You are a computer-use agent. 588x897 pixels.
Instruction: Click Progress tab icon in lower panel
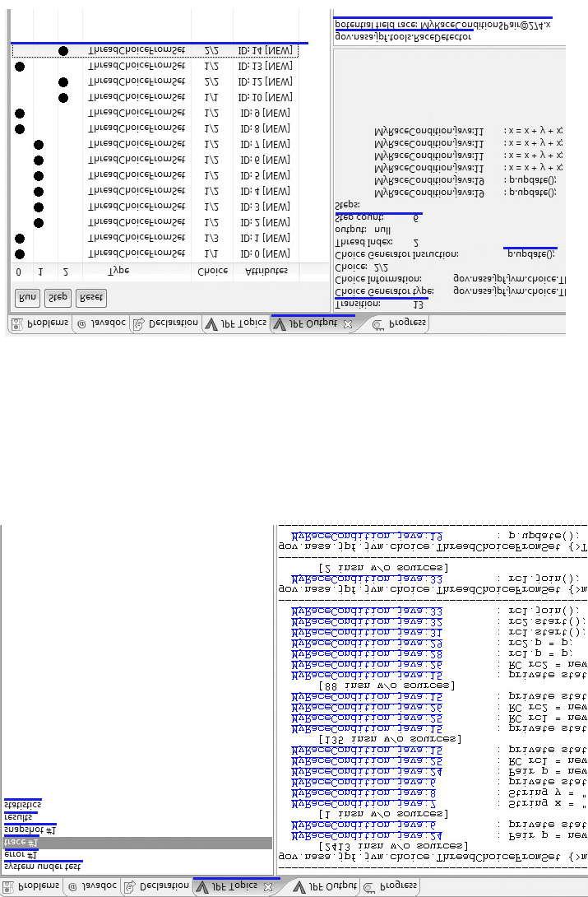(x=369, y=887)
